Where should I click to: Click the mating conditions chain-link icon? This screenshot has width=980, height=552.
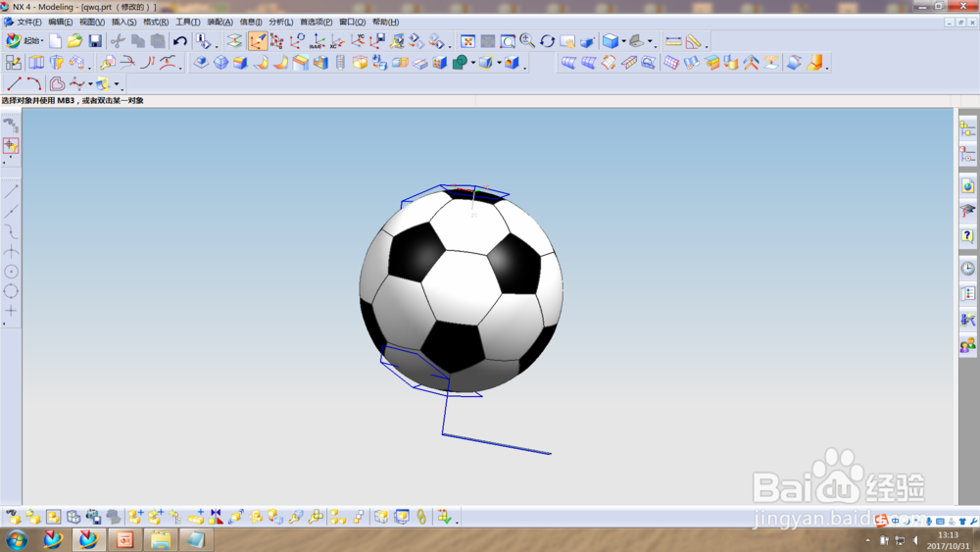(421, 517)
